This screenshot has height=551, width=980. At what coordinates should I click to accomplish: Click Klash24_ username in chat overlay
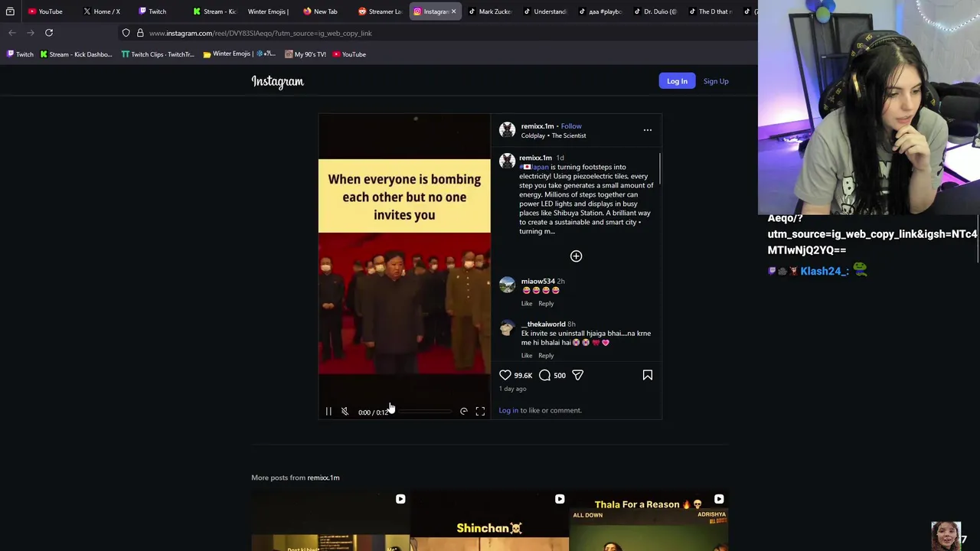click(x=824, y=271)
